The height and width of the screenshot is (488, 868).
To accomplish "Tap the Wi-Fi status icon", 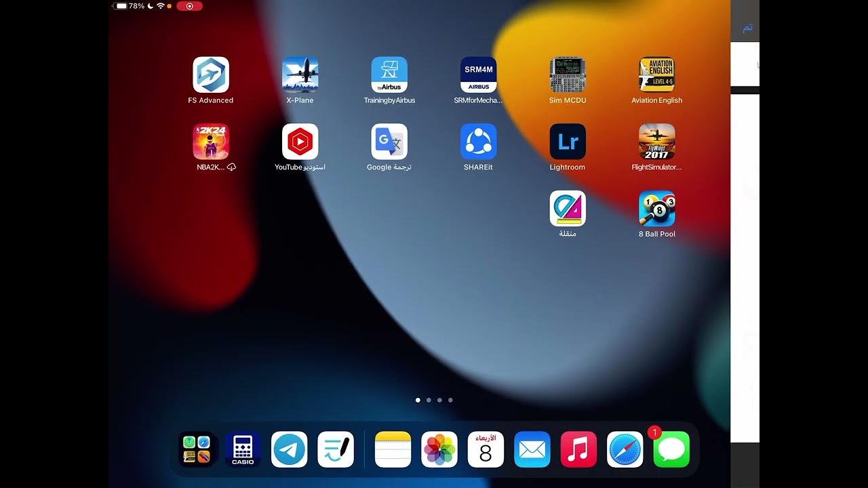I will click(161, 6).
